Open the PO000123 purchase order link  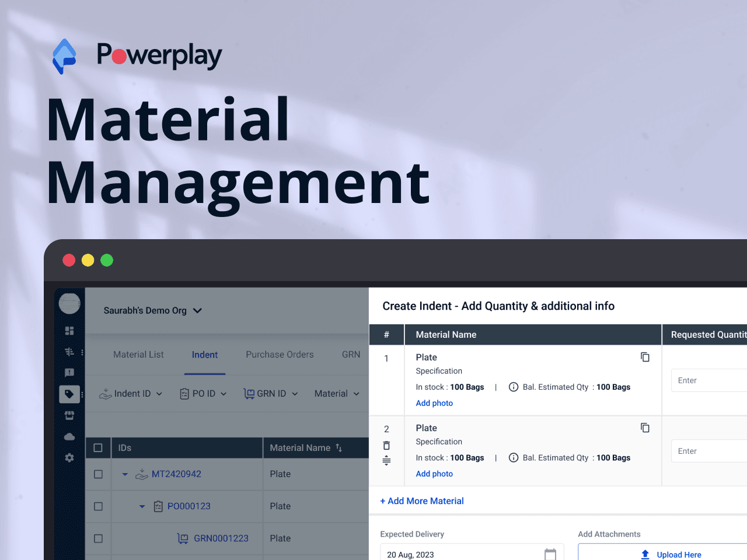189,506
